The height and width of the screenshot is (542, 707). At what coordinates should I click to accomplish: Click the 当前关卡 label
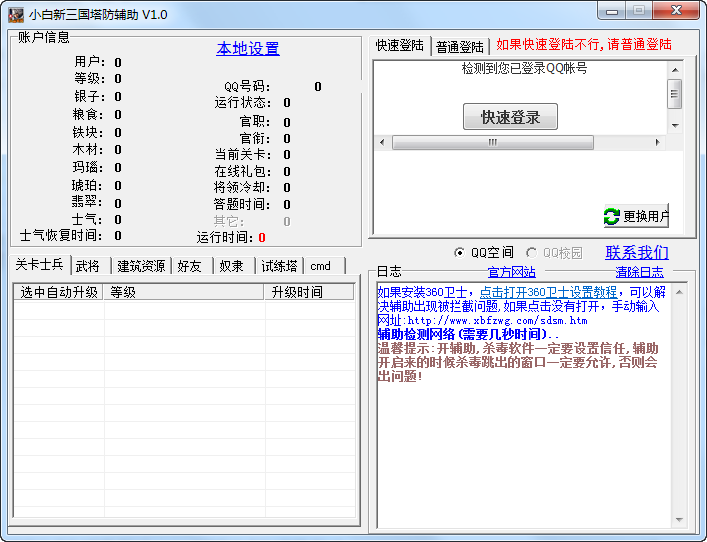coord(243,155)
